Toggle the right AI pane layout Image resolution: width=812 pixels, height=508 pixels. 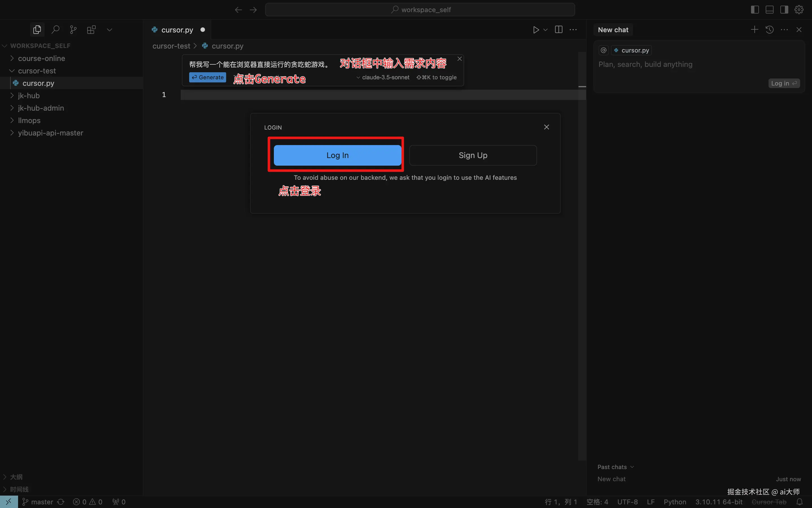pos(784,9)
